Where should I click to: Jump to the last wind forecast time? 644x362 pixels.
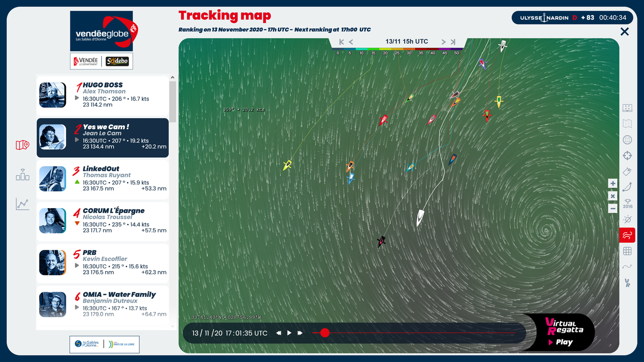[x=453, y=42]
